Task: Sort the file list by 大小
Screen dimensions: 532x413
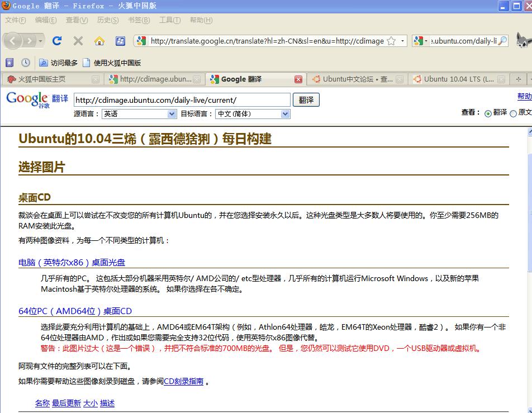Action: tap(91, 403)
